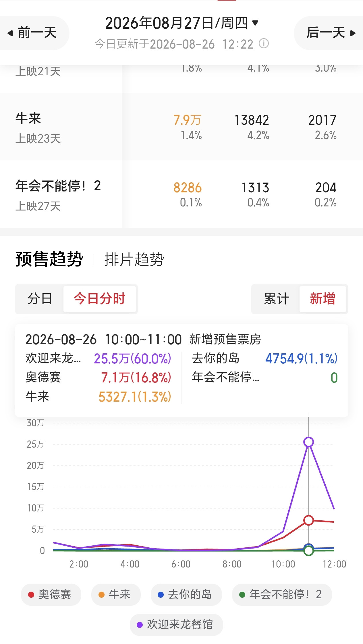Select the 今日分时 view option

click(99, 299)
